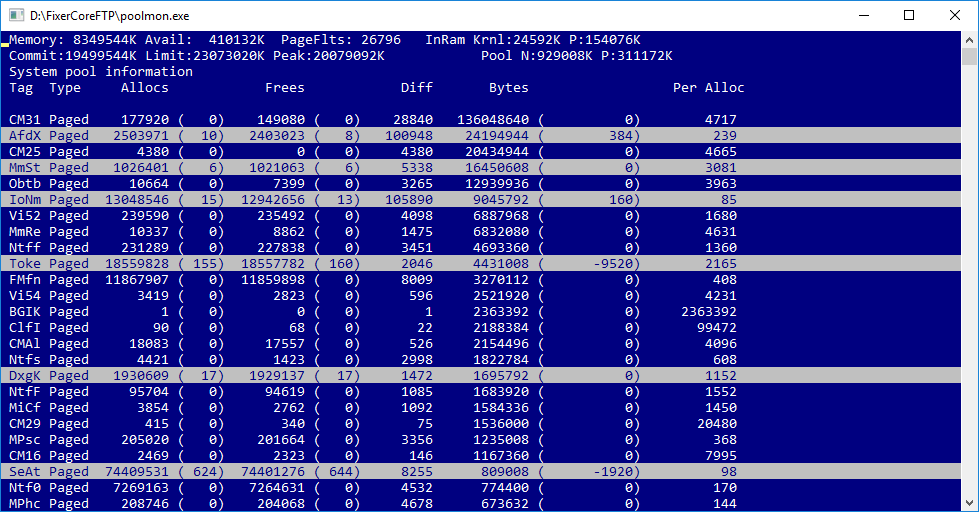This screenshot has height=512, width=979.
Task: Click the -1920 byte change value
Action: point(613,471)
